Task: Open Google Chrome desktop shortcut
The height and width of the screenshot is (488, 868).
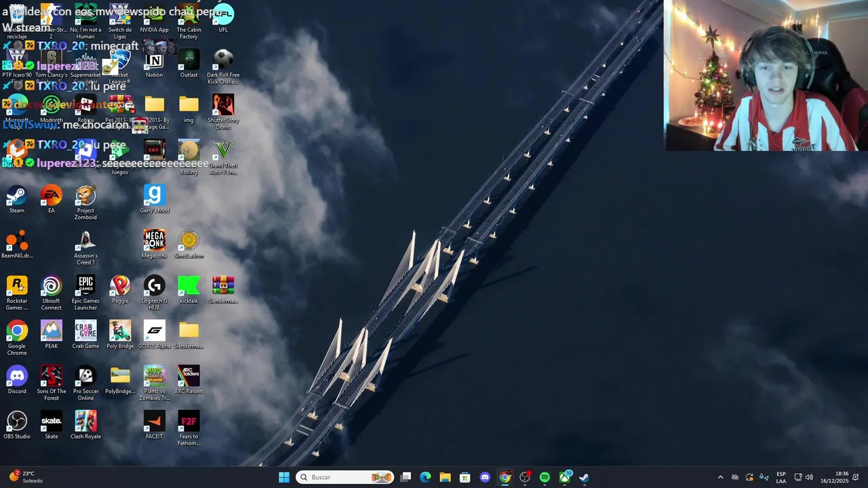Action: pos(17,339)
